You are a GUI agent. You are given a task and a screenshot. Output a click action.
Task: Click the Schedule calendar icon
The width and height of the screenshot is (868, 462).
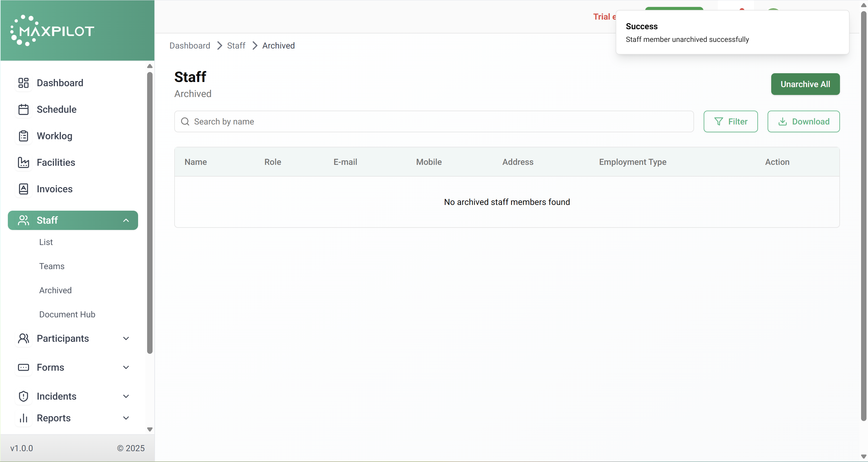[23, 109]
